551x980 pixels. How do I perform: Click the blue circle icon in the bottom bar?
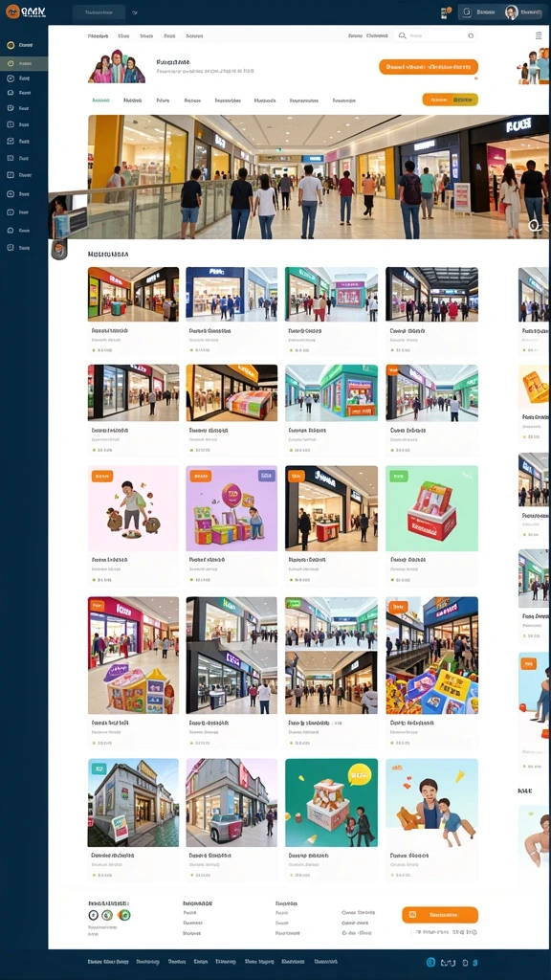[x=430, y=963]
